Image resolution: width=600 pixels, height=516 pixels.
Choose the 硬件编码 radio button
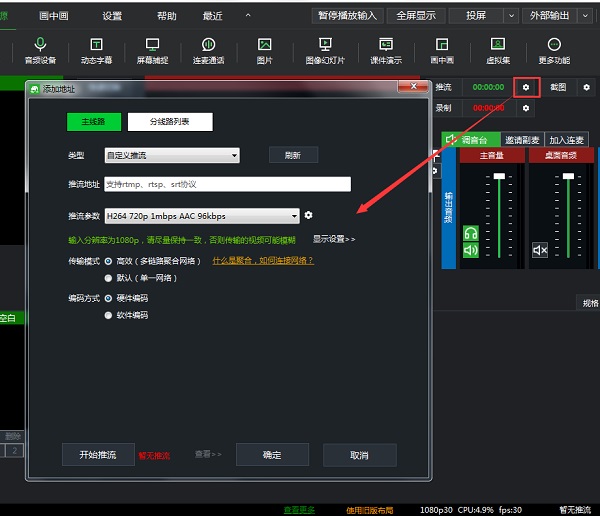coord(109,298)
